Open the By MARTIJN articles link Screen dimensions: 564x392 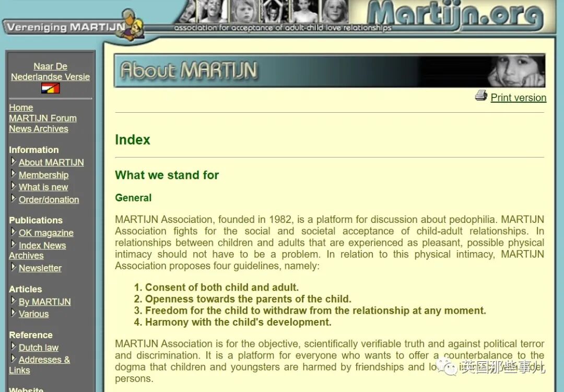pos(44,302)
